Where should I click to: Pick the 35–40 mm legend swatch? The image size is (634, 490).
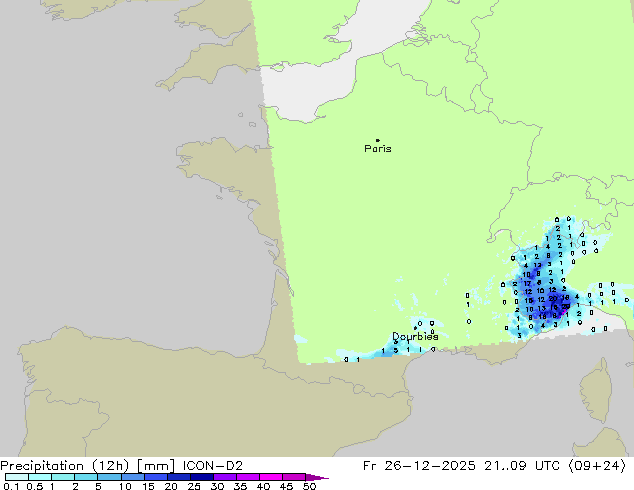coord(247,477)
